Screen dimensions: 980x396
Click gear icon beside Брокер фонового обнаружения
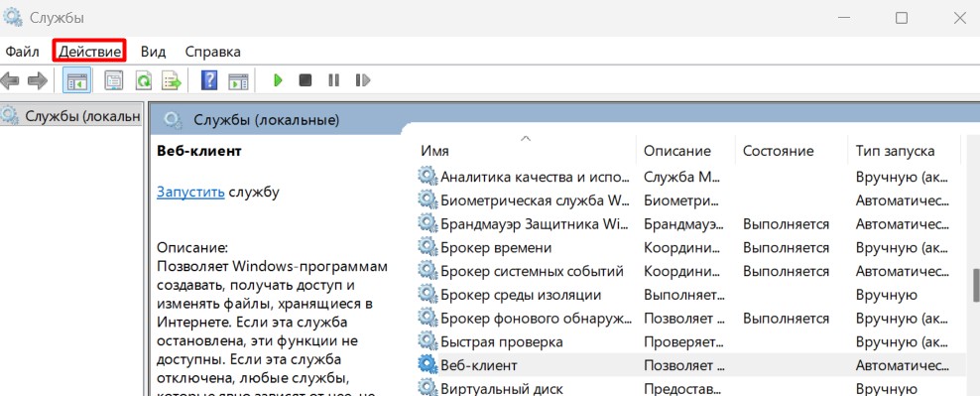point(428,318)
